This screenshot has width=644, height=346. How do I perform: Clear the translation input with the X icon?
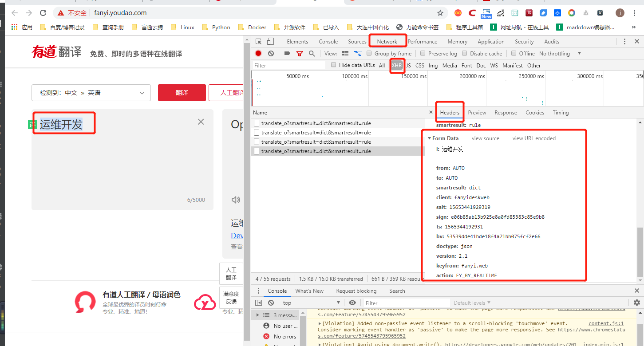(201, 122)
